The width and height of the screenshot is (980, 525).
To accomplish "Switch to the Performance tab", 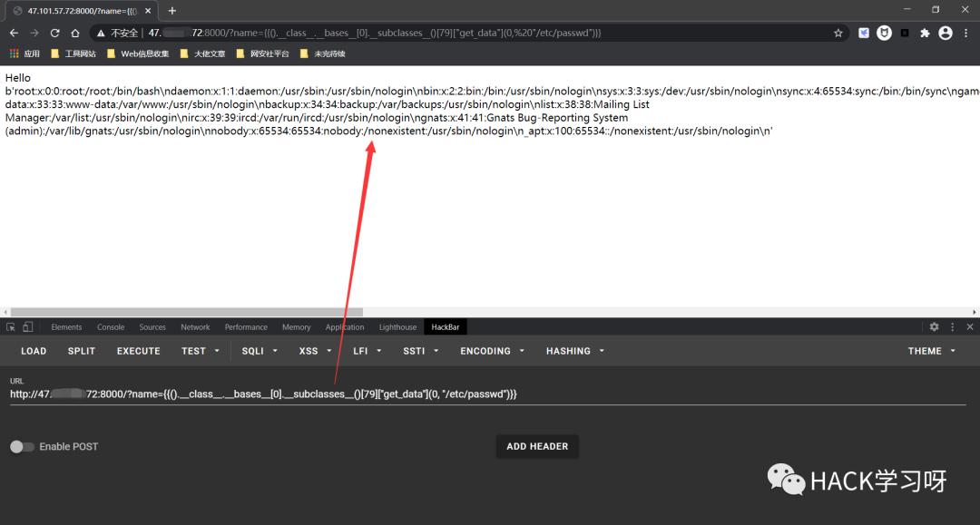I will click(246, 327).
